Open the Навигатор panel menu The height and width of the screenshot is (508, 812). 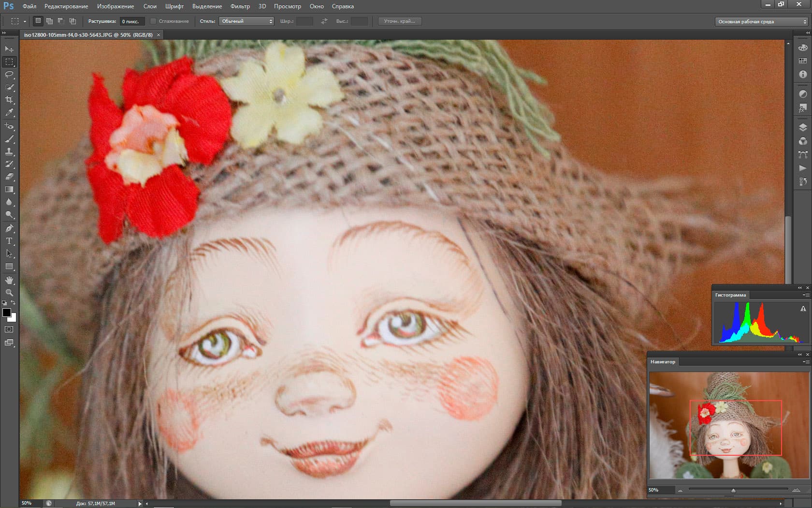click(805, 361)
